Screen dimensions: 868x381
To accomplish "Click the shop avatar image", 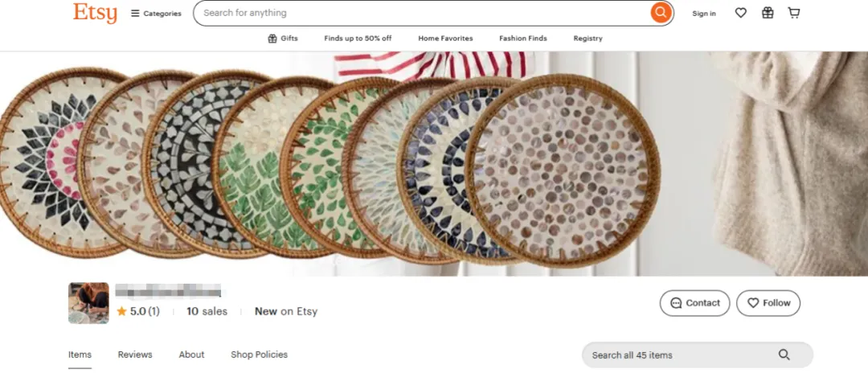I will (x=88, y=303).
